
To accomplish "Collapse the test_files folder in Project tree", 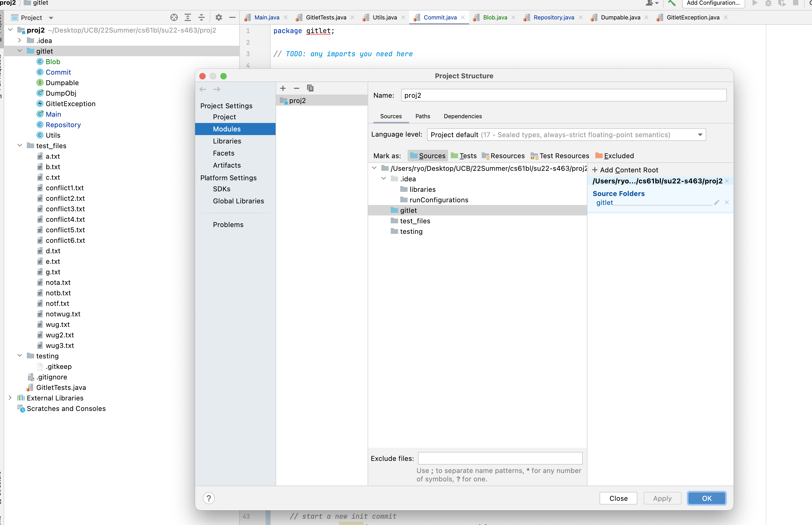I will click(x=20, y=146).
